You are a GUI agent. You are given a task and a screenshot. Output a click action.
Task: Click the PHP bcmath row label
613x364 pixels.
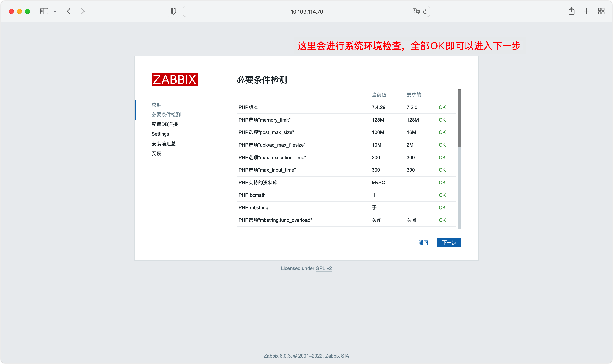pyautogui.click(x=252, y=195)
